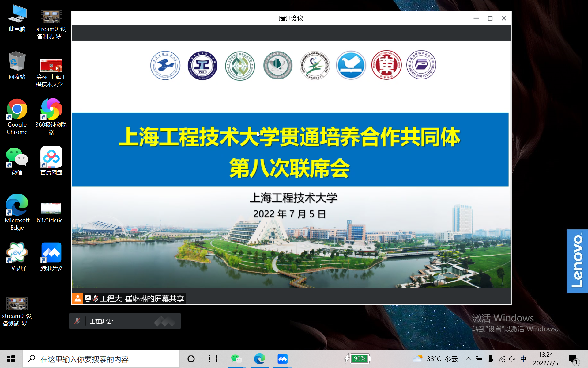Expand the hidden system tray icons
The image size is (588, 368).
click(x=468, y=359)
